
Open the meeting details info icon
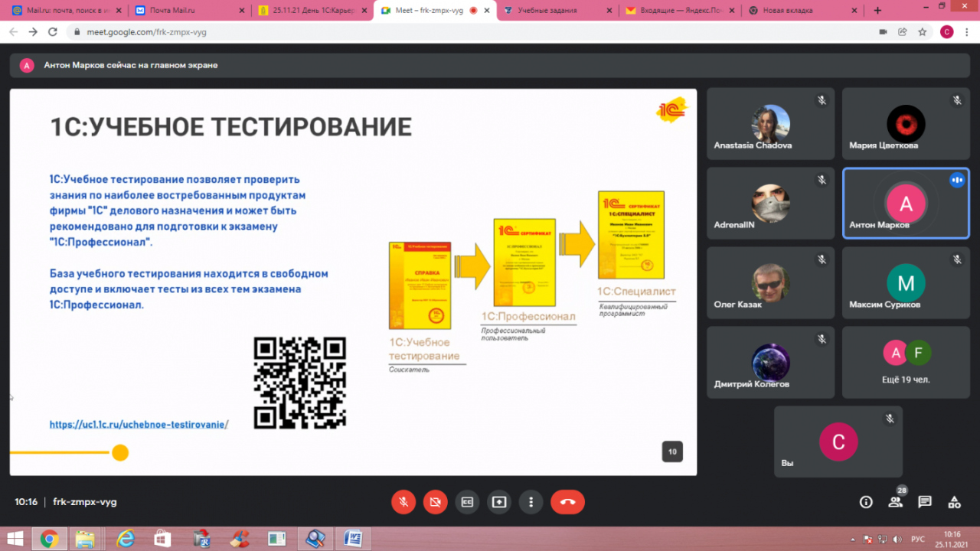tap(866, 502)
